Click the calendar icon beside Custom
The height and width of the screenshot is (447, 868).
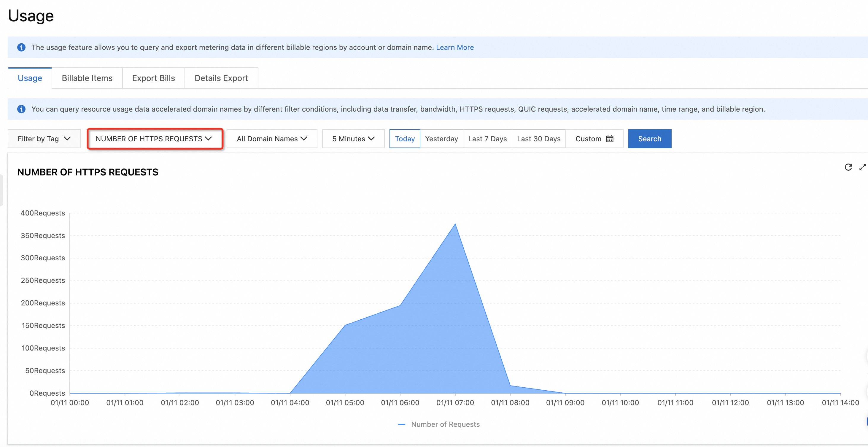click(x=610, y=139)
